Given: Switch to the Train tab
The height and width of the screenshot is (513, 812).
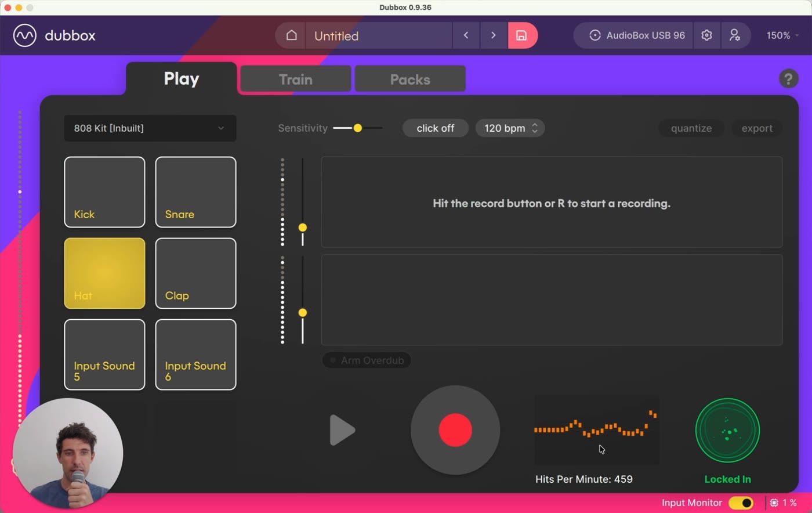Looking at the screenshot, I should [x=296, y=79].
